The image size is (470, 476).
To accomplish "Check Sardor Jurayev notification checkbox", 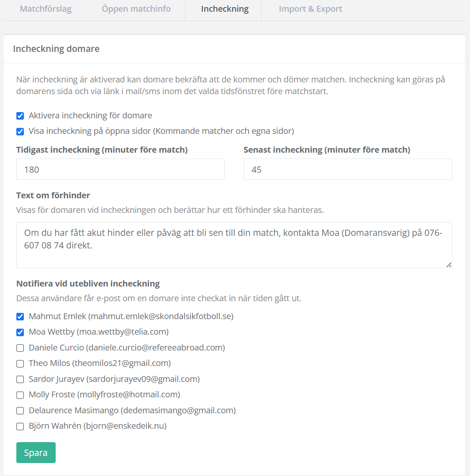I will (x=20, y=379).
